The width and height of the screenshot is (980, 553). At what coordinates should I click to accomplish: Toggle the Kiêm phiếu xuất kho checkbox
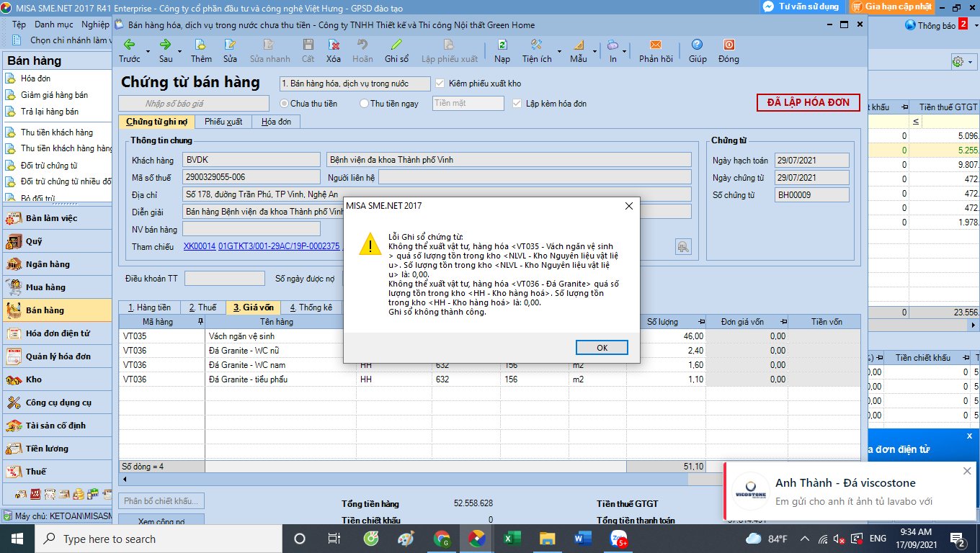[x=440, y=84]
